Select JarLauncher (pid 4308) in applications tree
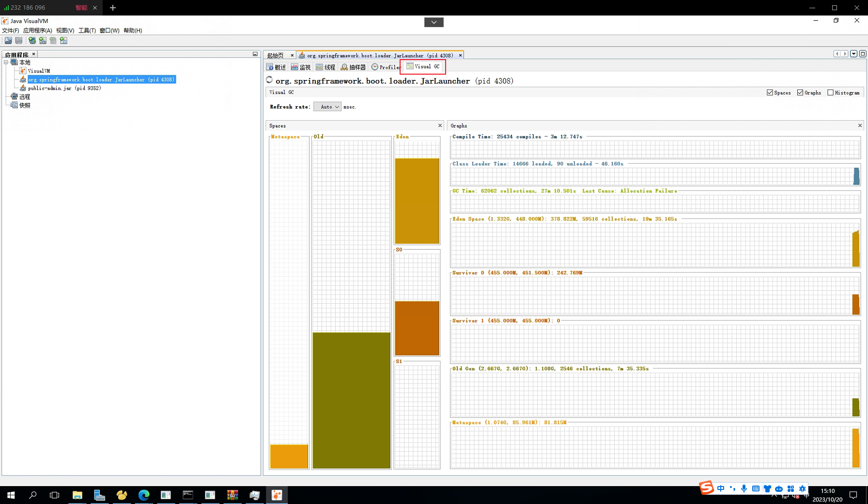This screenshot has width=868, height=504. 101,79
